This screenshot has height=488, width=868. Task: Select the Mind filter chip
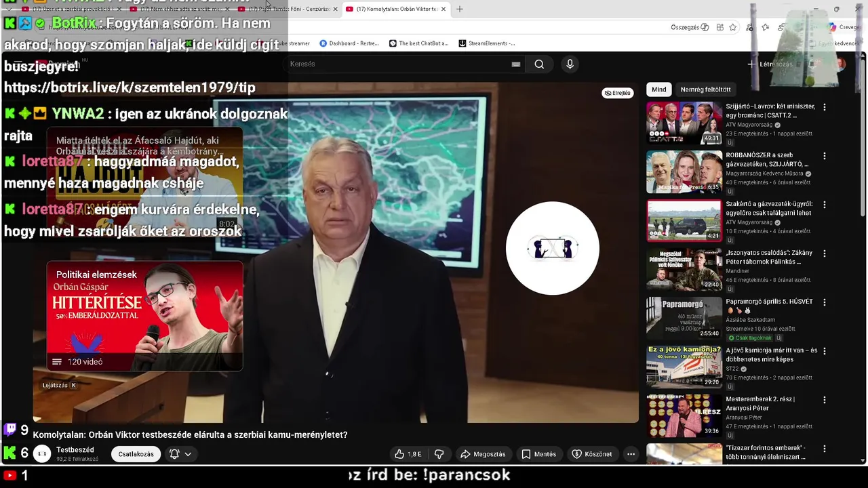pos(658,89)
